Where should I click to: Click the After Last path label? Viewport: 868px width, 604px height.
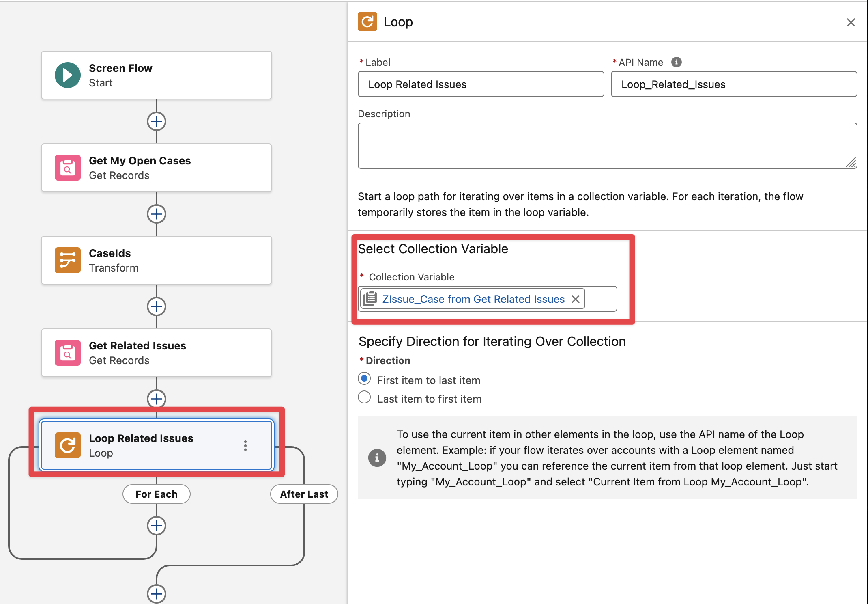tap(304, 494)
